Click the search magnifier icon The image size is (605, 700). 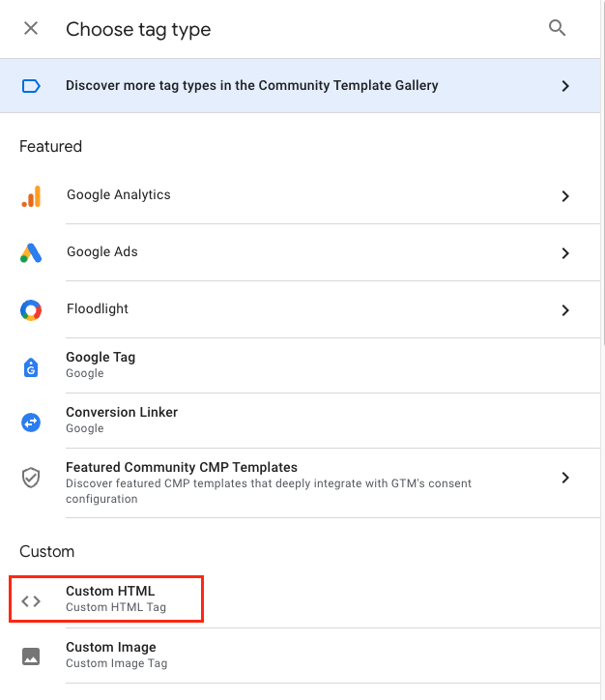coord(557,28)
